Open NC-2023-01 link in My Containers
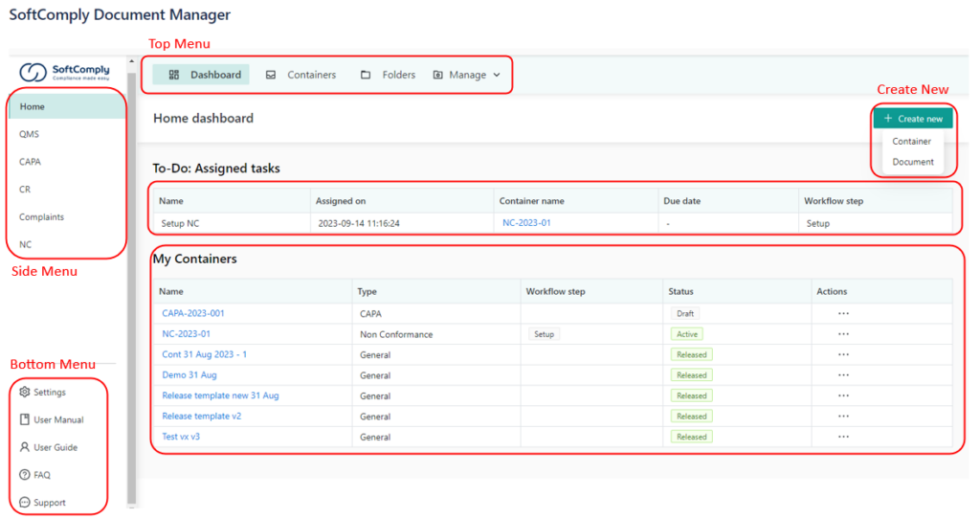980x519 pixels. 187,334
